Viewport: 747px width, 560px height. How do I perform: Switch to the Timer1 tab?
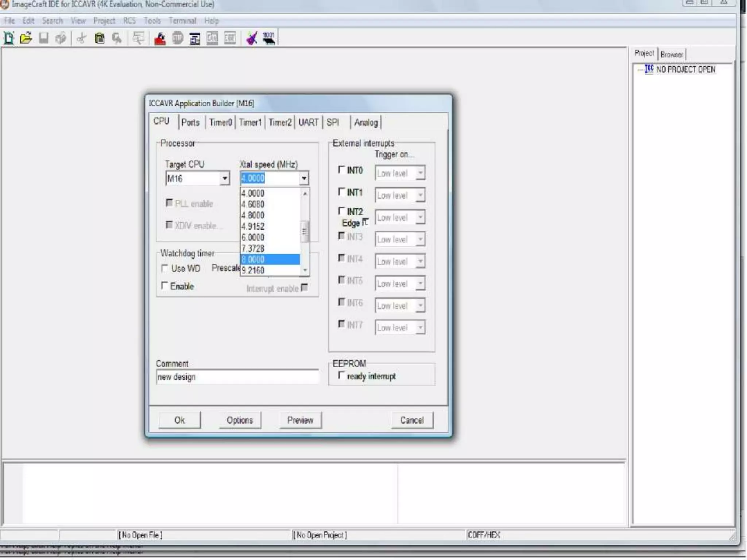pyautogui.click(x=250, y=122)
